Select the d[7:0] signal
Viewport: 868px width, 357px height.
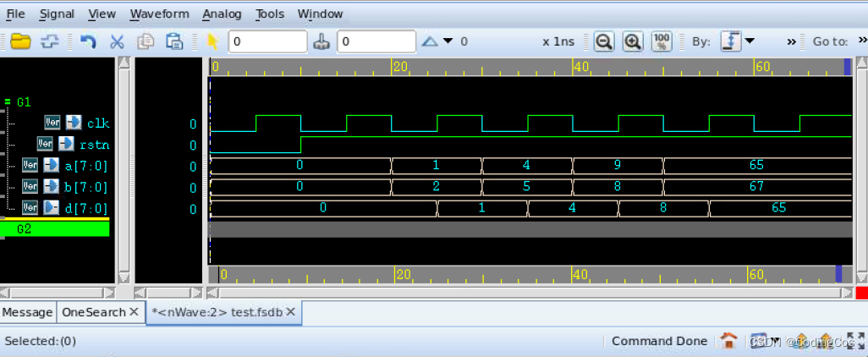[x=86, y=207]
